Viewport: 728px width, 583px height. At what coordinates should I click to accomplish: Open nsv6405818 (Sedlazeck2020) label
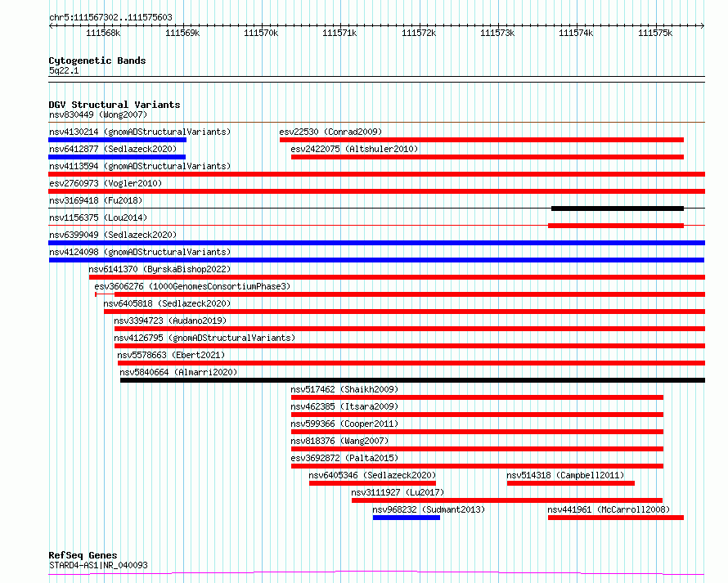[167, 303]
